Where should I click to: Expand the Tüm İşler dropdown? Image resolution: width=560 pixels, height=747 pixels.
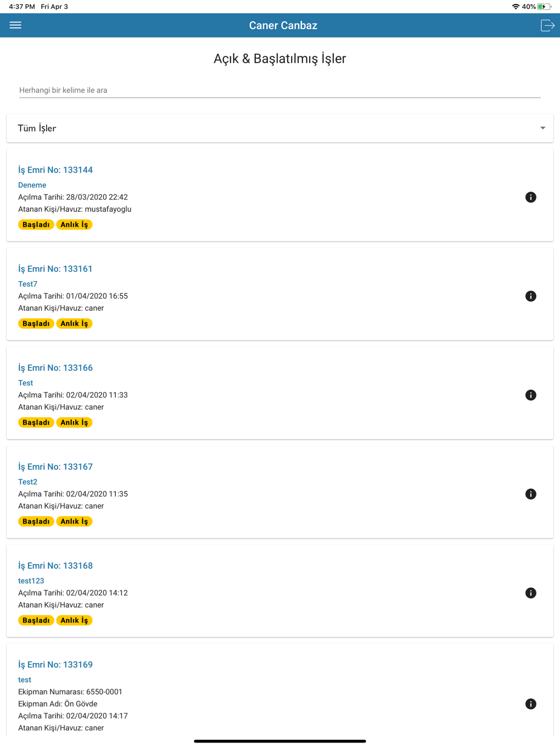pos(279,128)
